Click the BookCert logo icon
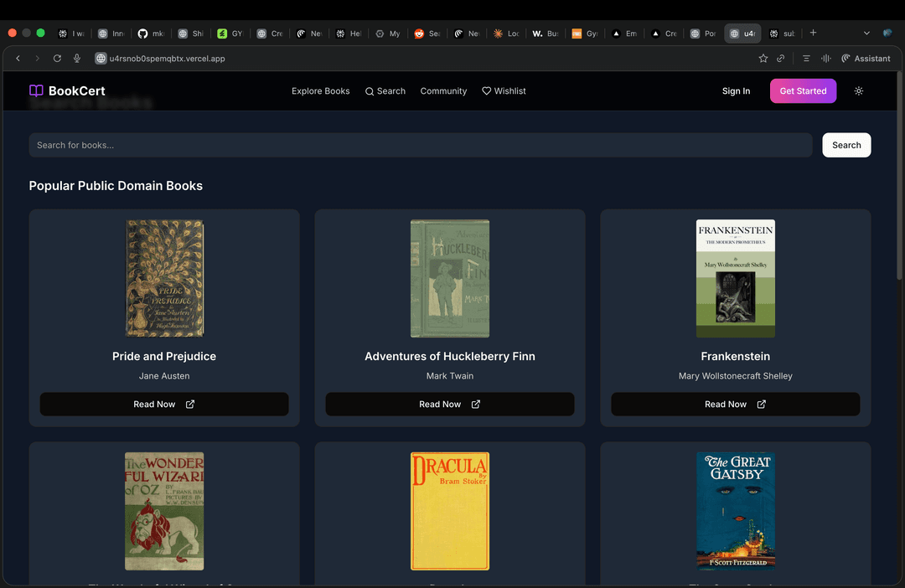 (x=36, y=90)
